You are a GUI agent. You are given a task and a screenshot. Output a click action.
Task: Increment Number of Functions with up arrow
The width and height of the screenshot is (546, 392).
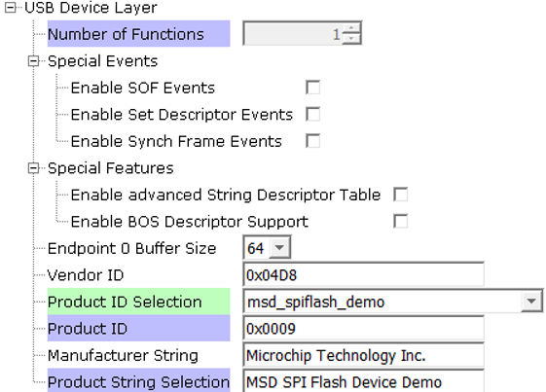pyautogui.click(x=351, y=28)
